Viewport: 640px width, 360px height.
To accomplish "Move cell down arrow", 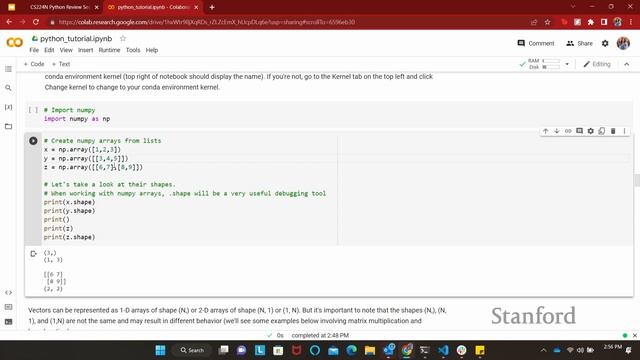I will pos(557,131).
